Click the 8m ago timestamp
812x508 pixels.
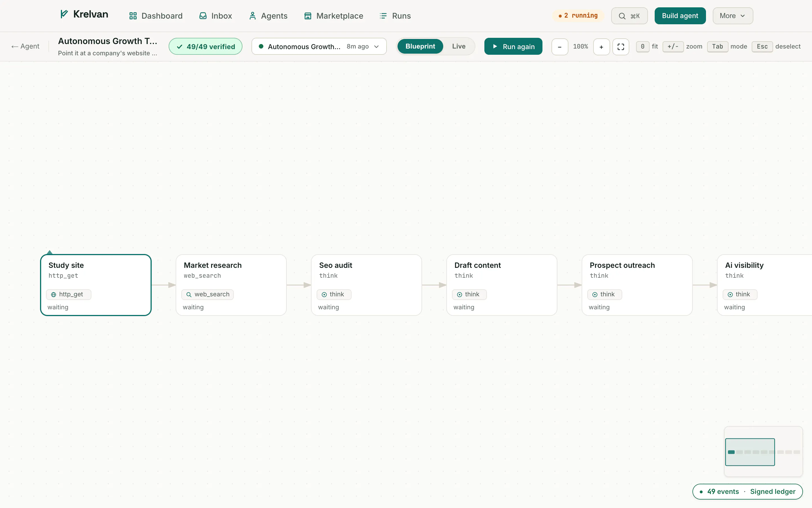pos(357,46)
